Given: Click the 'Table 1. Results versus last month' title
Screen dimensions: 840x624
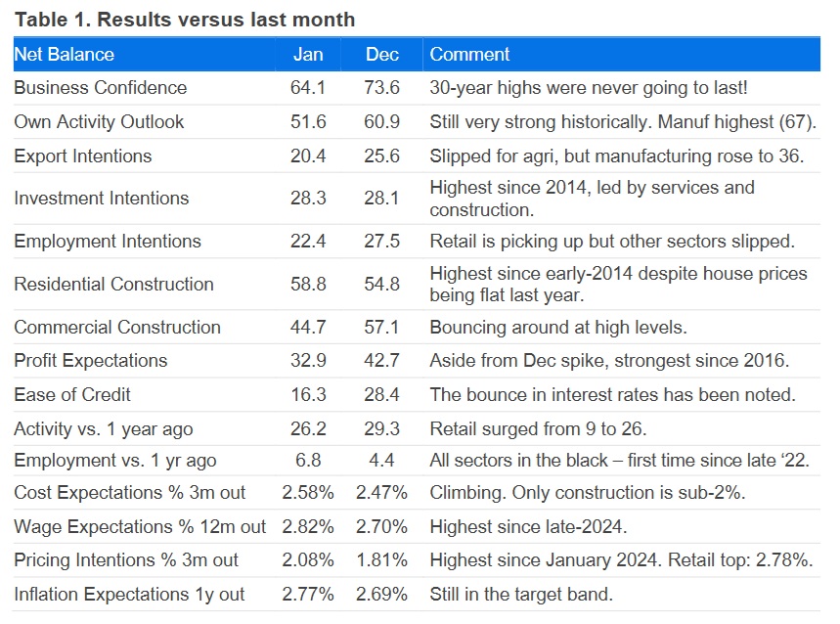Looking at the screenshot, I should pyautogui.click(x=185, y=20).
